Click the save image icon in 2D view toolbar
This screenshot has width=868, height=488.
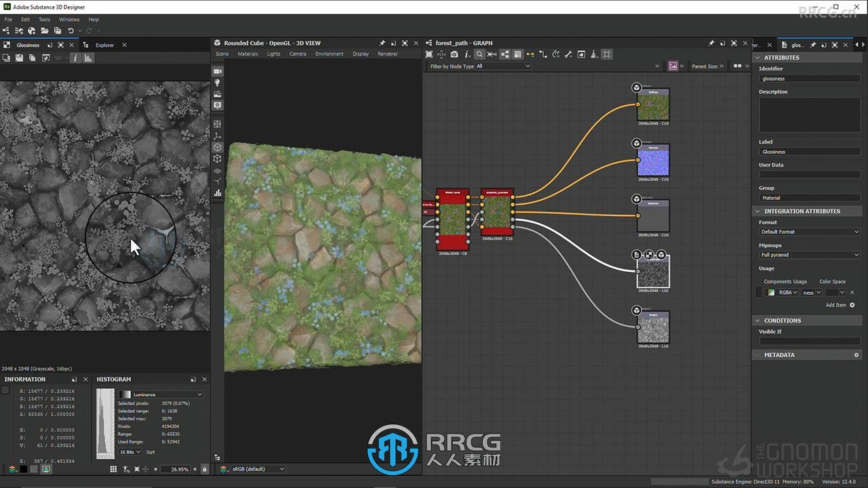point(19,58)
